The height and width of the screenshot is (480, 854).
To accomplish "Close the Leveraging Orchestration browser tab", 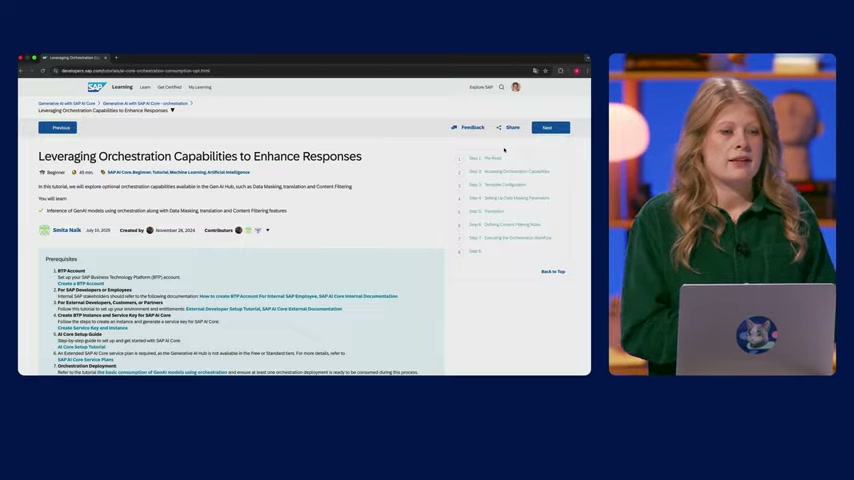I will tap(106, 58).
